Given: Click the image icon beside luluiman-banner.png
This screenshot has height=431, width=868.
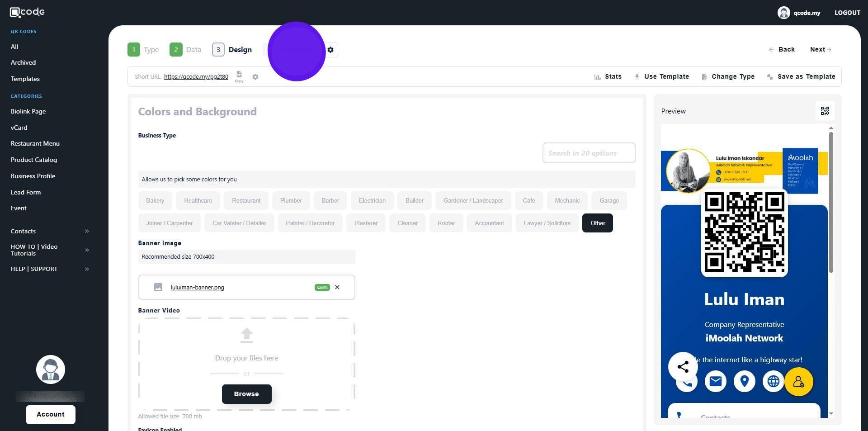Looking at the screenshot, I should [158, 287].
